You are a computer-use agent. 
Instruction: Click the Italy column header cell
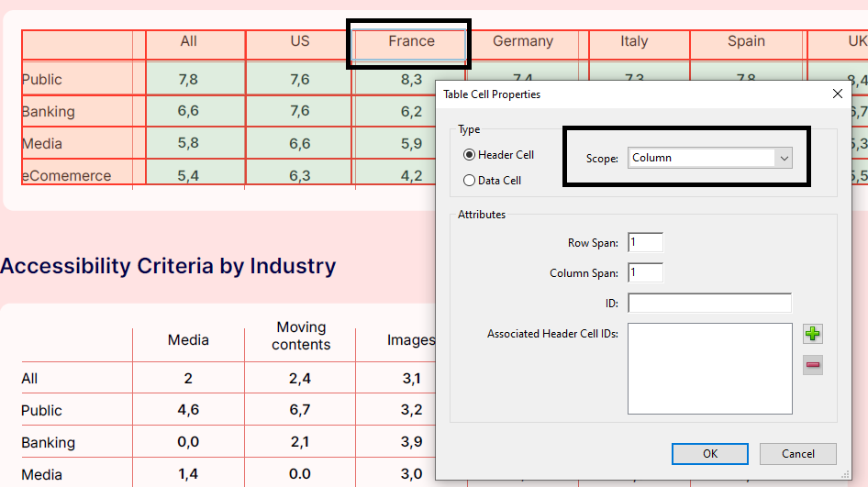634,42
